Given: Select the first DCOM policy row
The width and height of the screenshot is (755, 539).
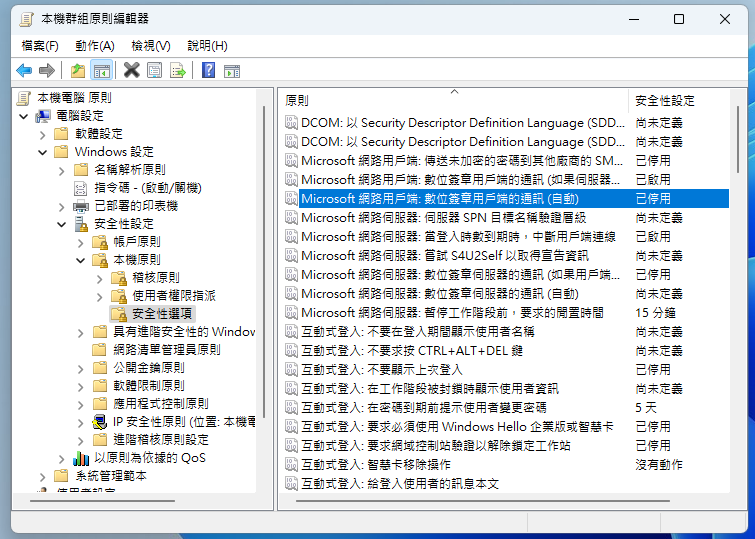Looking at the screenshot, I should [506, 123].
